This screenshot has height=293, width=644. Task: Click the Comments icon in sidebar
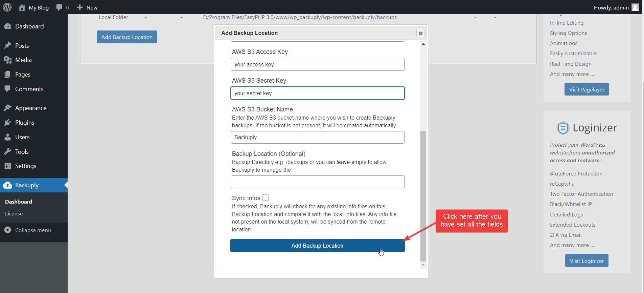click(8, 89)
